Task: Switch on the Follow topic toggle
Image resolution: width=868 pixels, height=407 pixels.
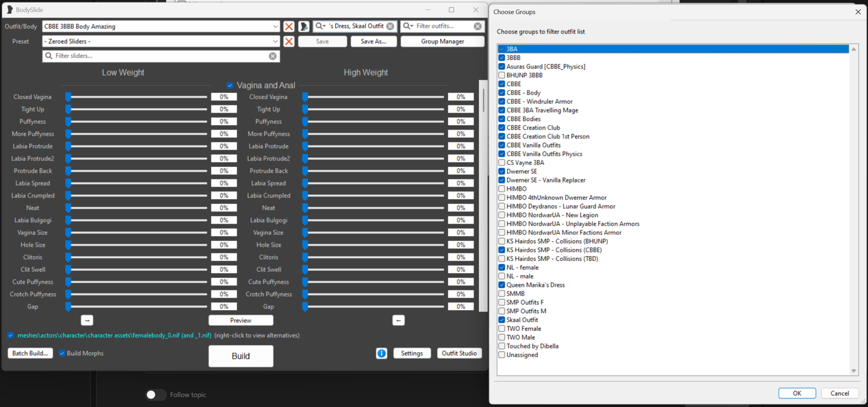Action: point(156,395)
